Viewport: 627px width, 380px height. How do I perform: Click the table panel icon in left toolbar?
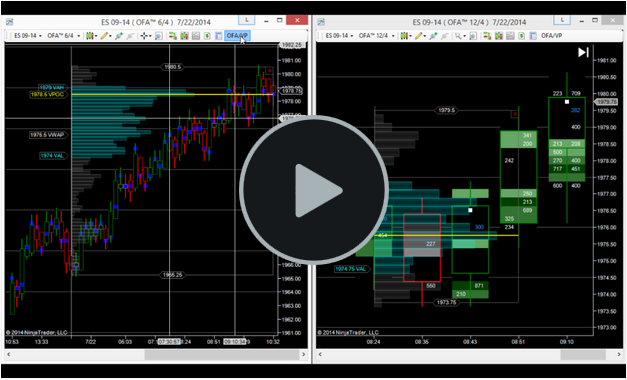[218, 36]
